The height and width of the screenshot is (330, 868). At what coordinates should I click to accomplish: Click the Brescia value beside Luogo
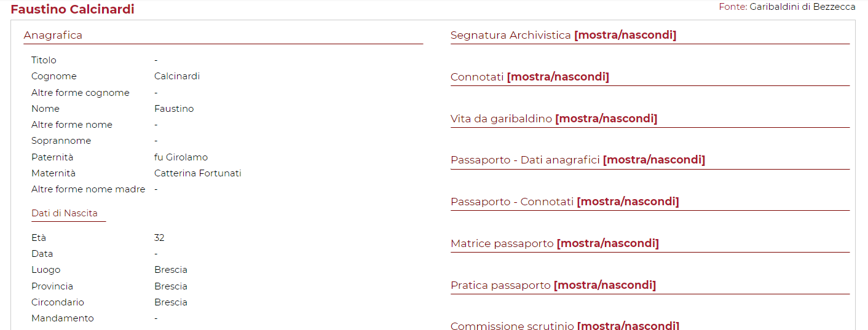pyautogui.click(x=171, y=270)
